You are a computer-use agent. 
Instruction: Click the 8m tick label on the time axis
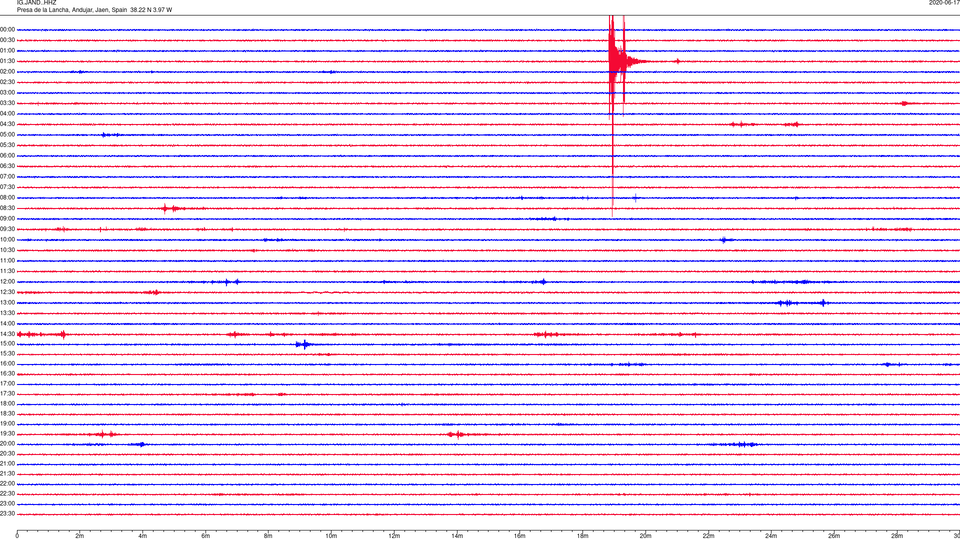click(268, 536)
